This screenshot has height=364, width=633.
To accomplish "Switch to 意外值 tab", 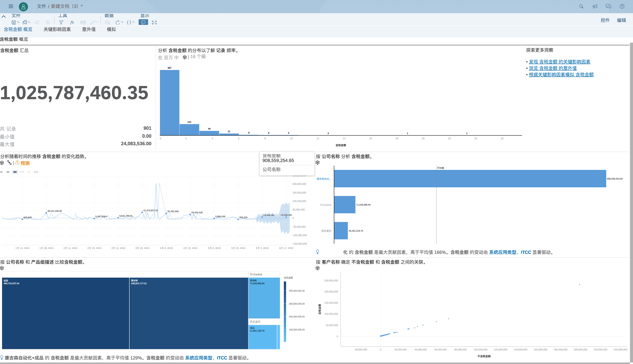I will pyautogui.click(x=89, y=29).
